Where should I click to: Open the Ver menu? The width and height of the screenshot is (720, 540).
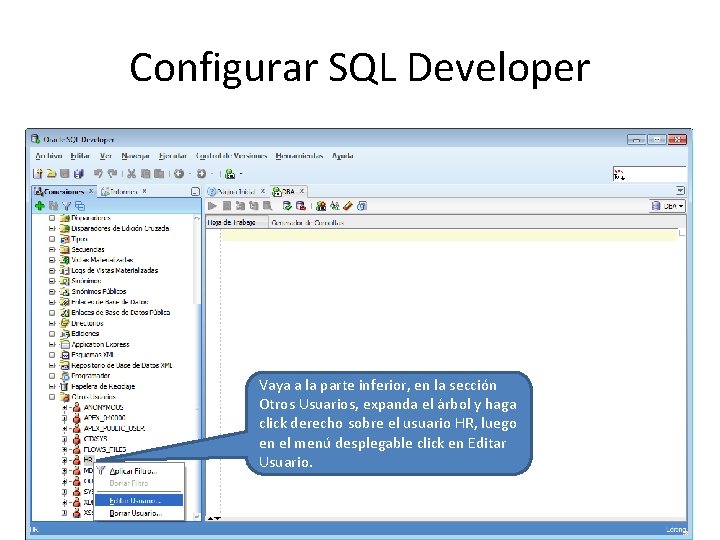106,156
